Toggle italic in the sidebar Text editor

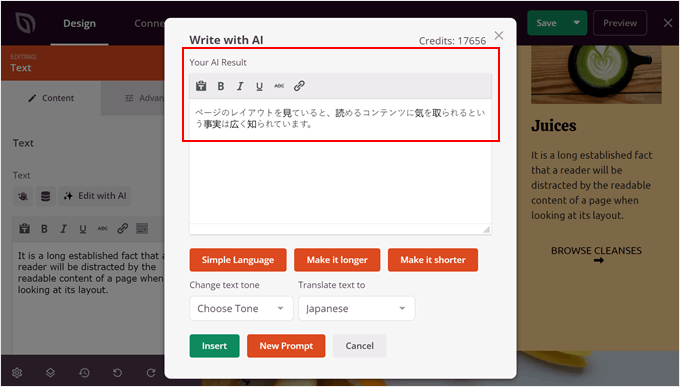[63, 229]
